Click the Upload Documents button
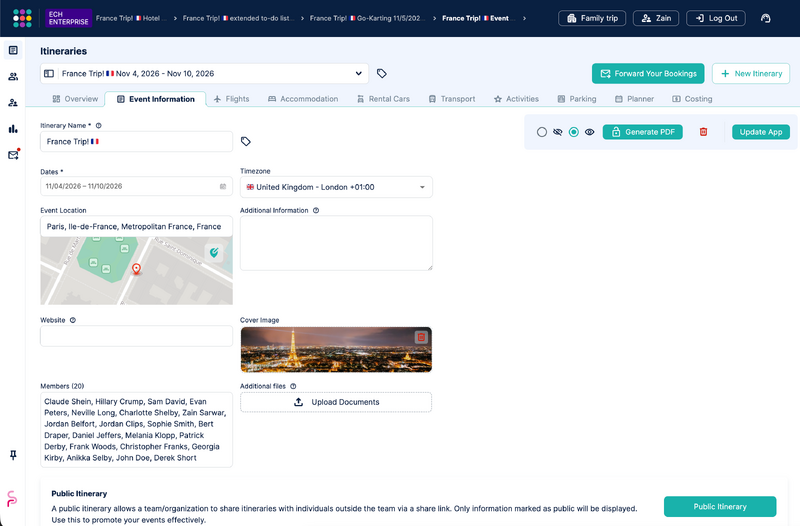The height and width of the screenshot is (526, 800). 336,402
